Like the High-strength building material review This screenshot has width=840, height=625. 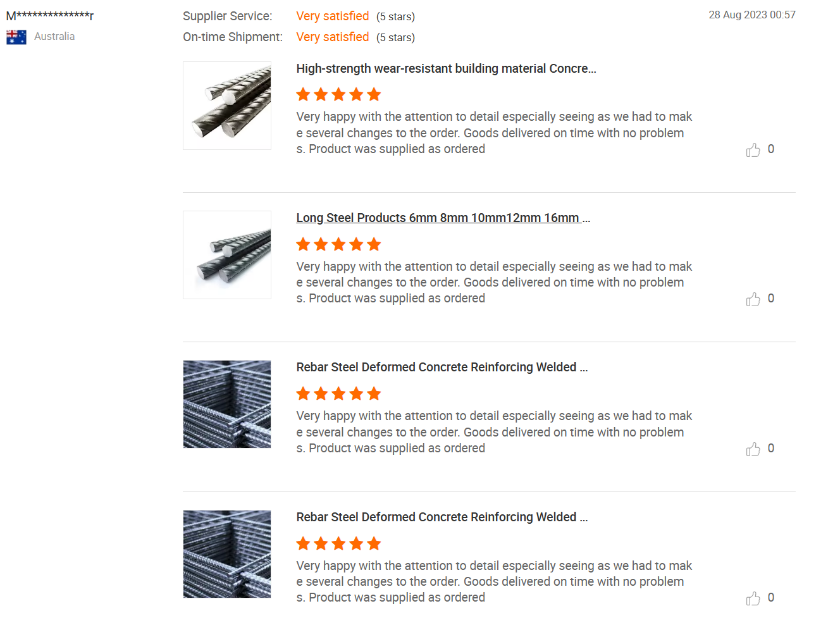click(x=753, y=150)
